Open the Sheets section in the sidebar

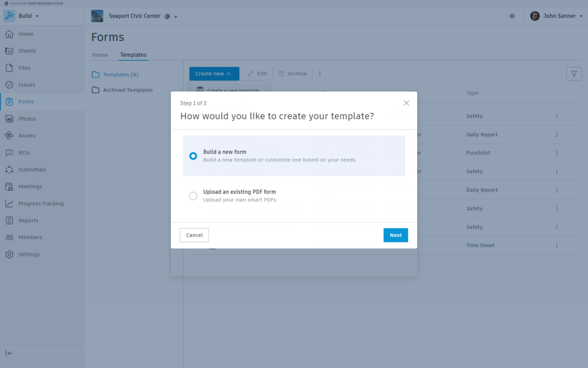28,51
